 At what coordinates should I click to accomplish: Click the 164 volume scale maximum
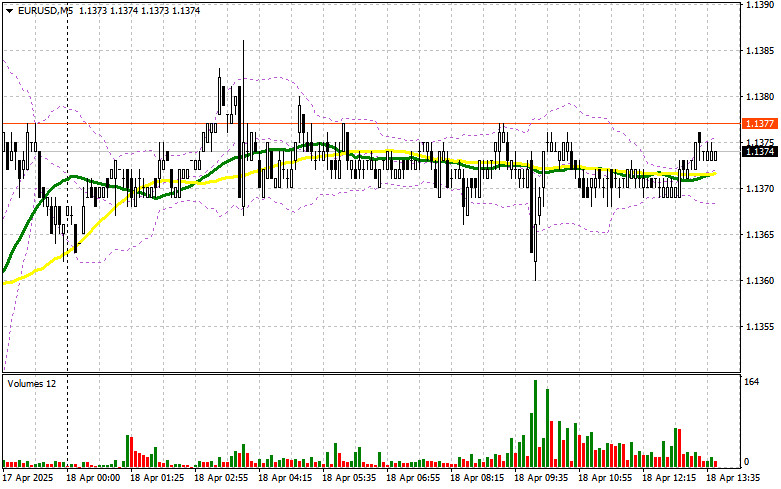(751, 382)
